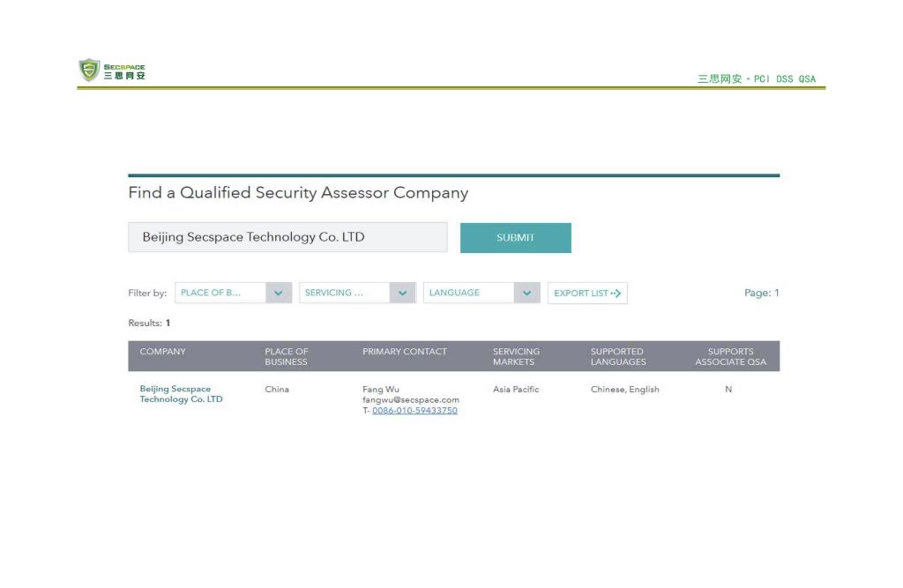Click the phone number 0086-010-59433750
The image size is (903, 588).
click(x=414, y=411)
